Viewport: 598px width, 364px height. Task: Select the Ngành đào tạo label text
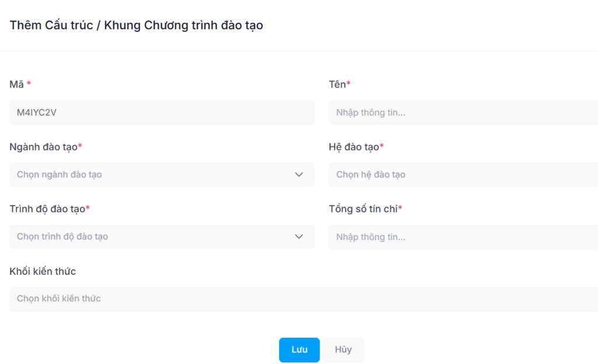[43, 147]
